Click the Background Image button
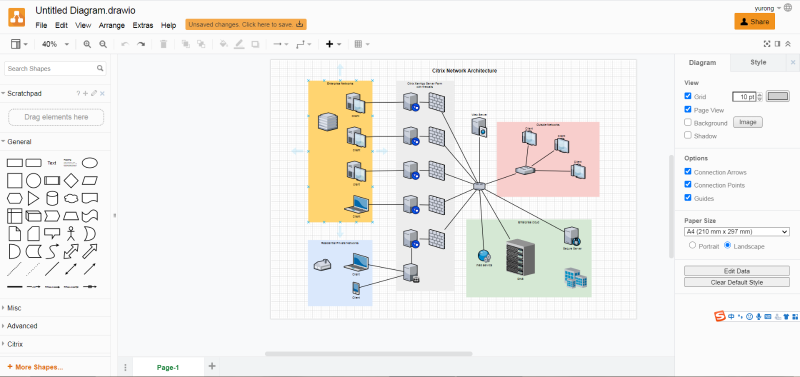The width and height of the screenshot is (800, 377). click(x=748, y=122)
